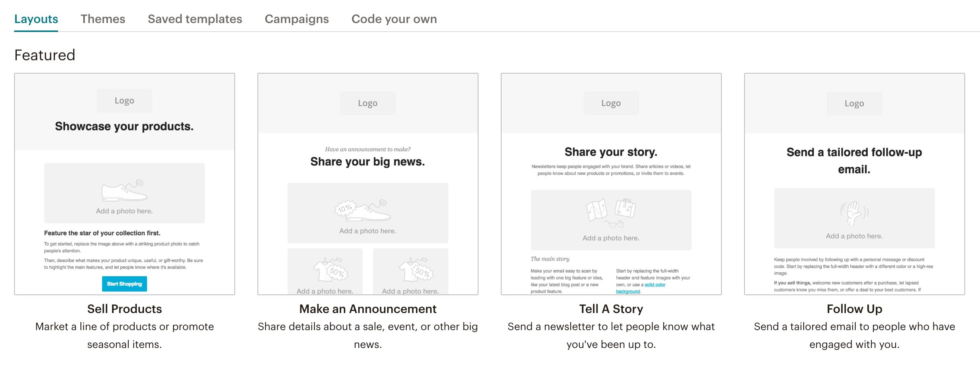The image size is (980, 374).
Task: Select the Layouts tab
Action: 36,19
